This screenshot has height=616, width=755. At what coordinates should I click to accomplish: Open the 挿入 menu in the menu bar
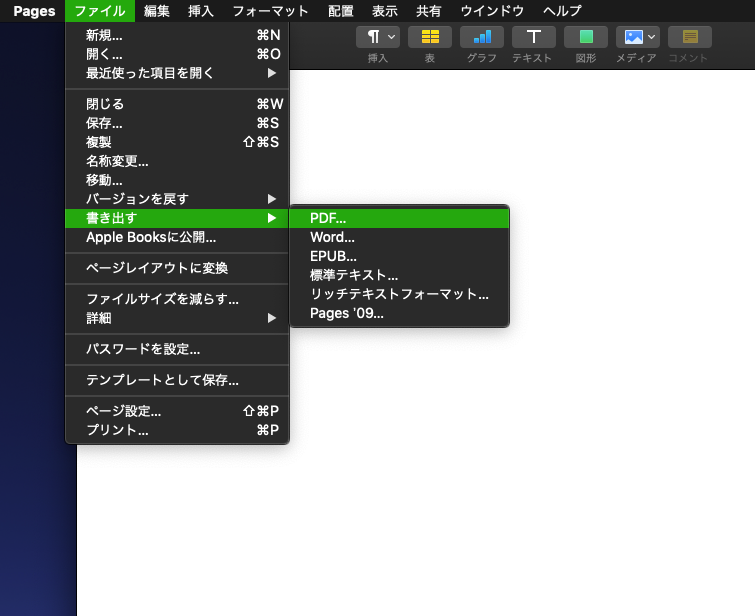tap(201, 11)
